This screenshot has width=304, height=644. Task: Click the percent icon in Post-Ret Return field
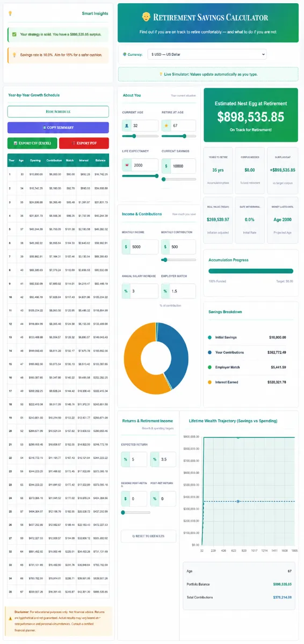(155, 499)
